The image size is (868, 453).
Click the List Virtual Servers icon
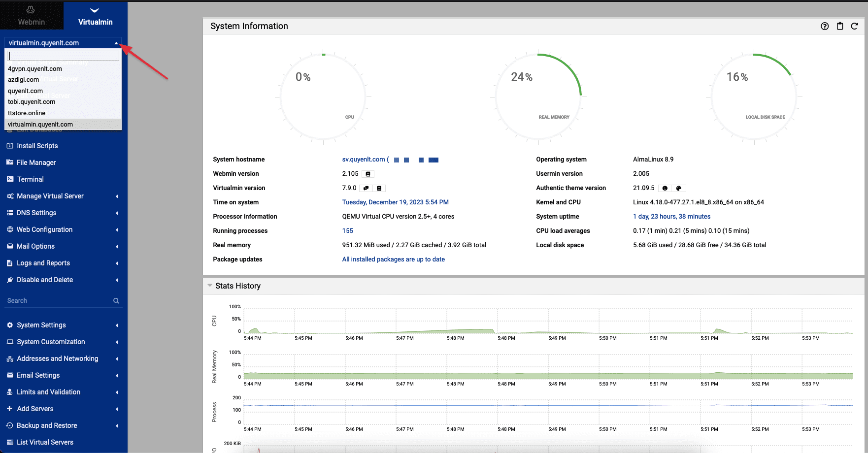10,442
